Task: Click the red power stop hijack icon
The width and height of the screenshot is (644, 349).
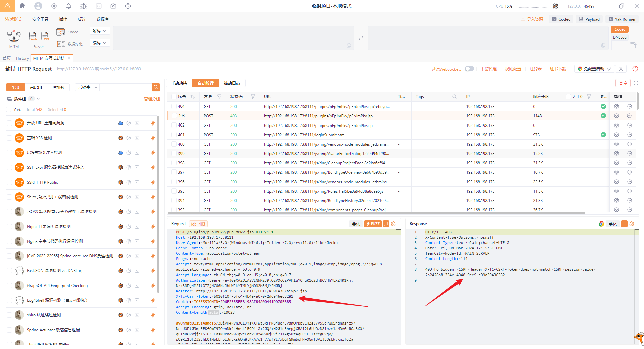Action: pos(635,69)
